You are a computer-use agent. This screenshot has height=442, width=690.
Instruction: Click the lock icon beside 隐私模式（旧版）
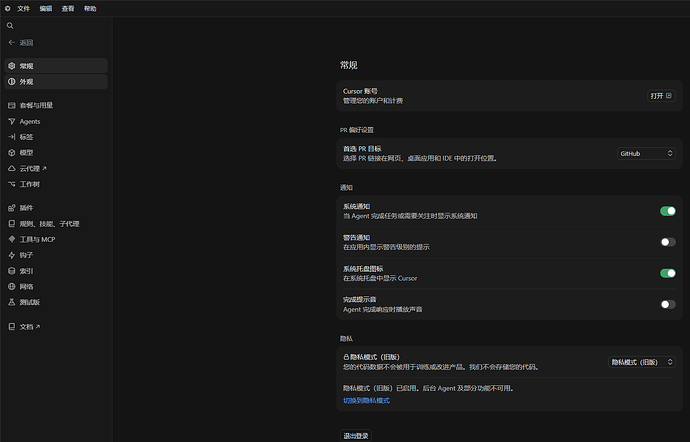click(x=346, y=357)
